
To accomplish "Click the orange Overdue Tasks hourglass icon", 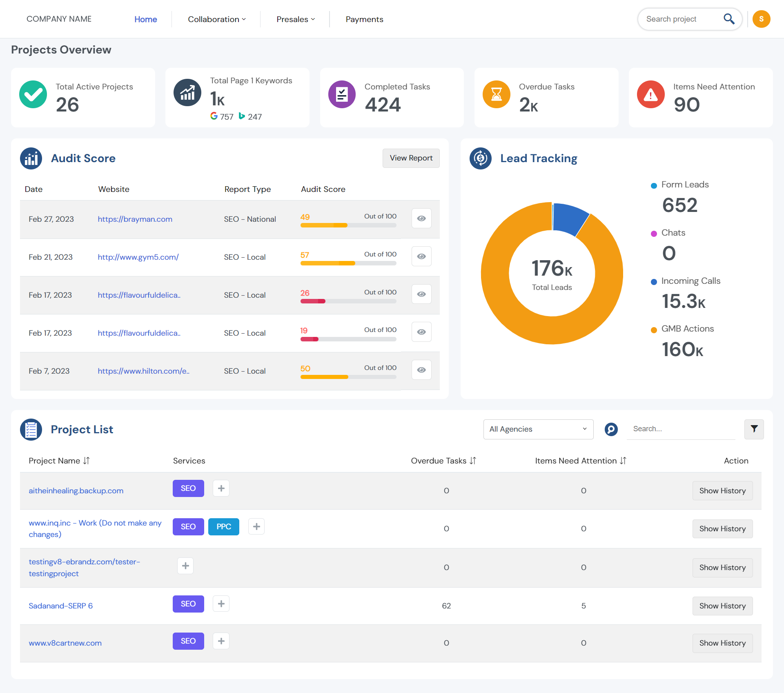I will tap(496, 94).
